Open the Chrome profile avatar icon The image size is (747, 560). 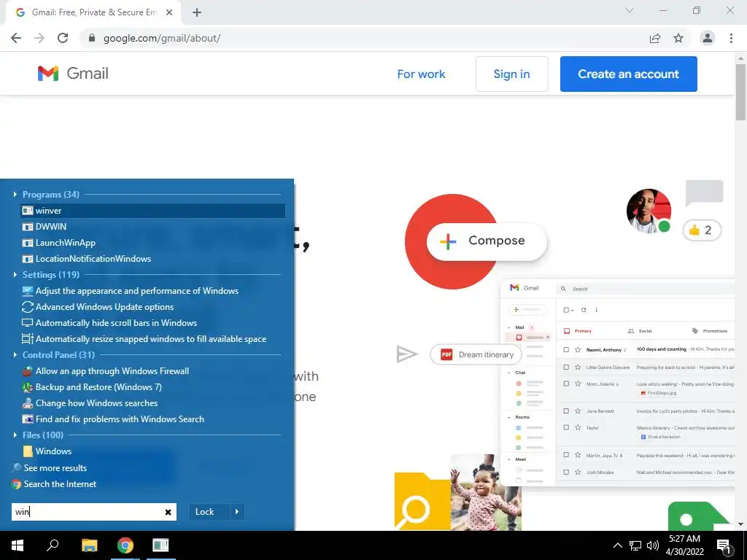tap(708, 38)
